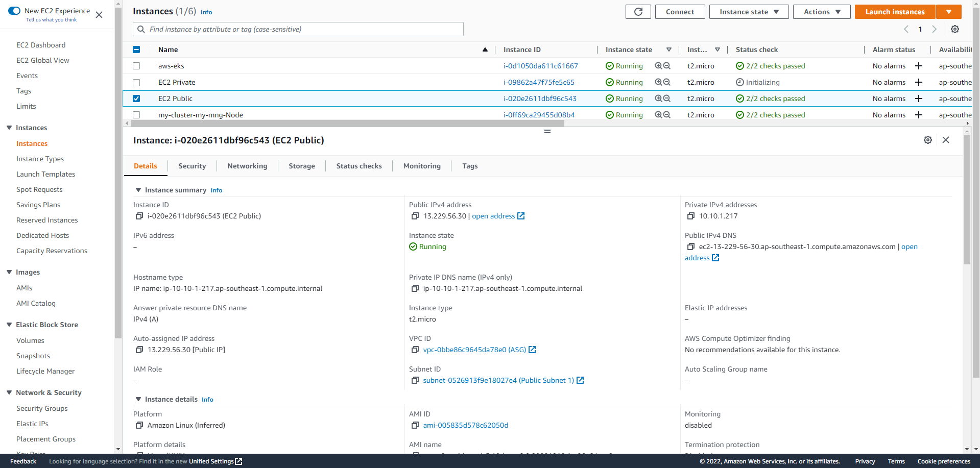Viewport: 980px width, 468px height.
Task: Collapse Elastic Block Store sidebar section
Action: 9,325
